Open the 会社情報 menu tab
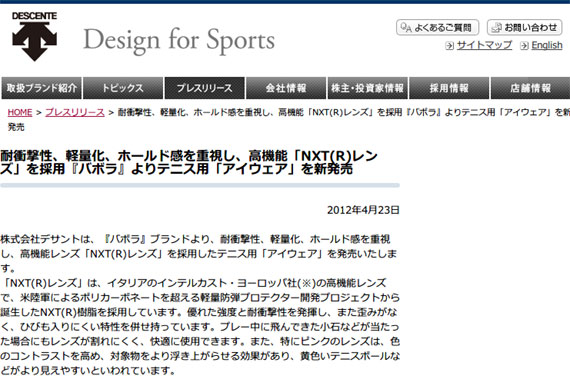This screenshot has width=570, height=379. point(286,88)
